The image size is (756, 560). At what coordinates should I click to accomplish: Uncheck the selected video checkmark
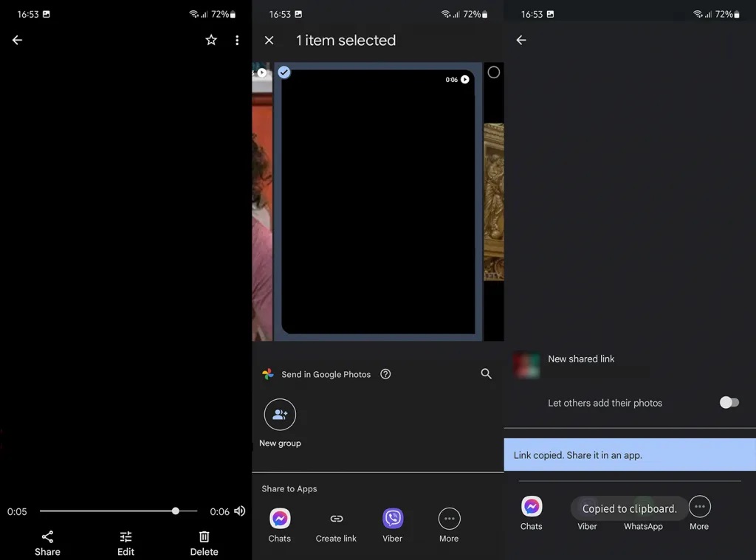(x=284, y=72)
